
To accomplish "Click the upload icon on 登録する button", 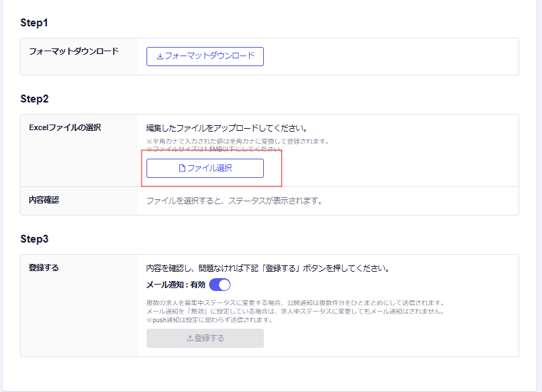I will tap(189, 339).
